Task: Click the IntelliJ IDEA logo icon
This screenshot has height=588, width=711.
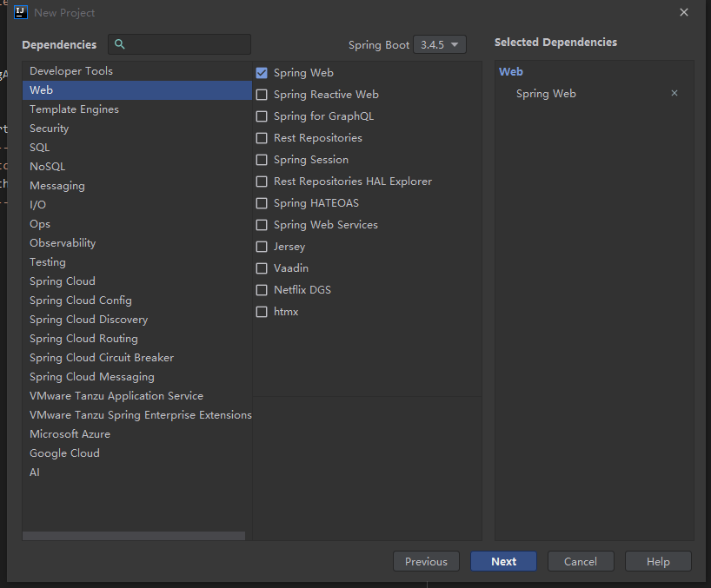Action: [x=22, y=12]
